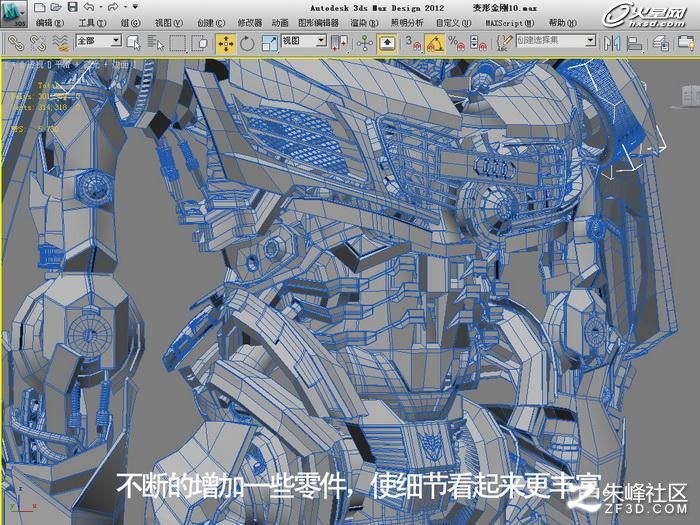Open the 渲染(R) menu
The image size is (700, 525).
[365, 23]
